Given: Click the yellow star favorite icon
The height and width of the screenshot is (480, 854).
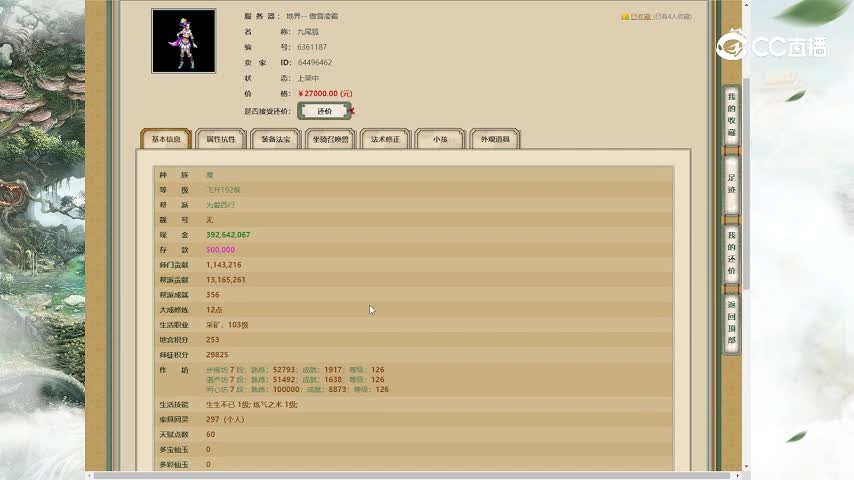Looking at the screenshot, I should 625,17.
